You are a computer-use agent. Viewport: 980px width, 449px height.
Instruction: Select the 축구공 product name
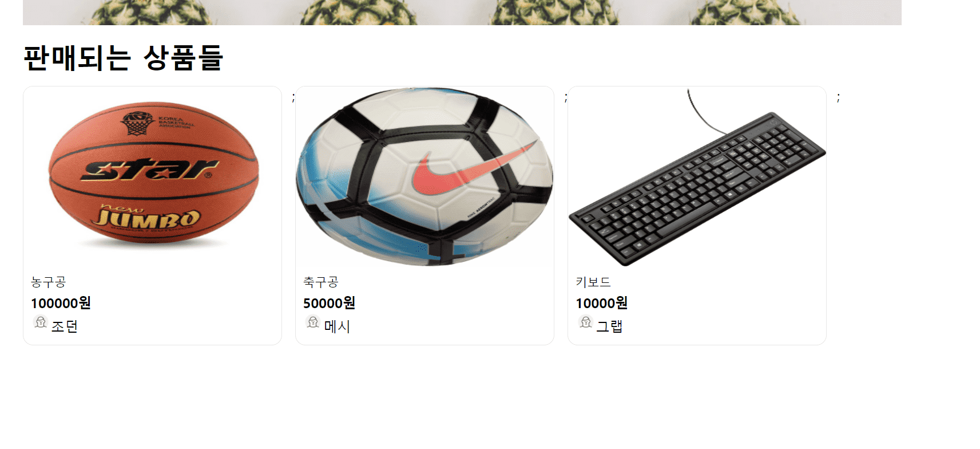tap(321, 282)
